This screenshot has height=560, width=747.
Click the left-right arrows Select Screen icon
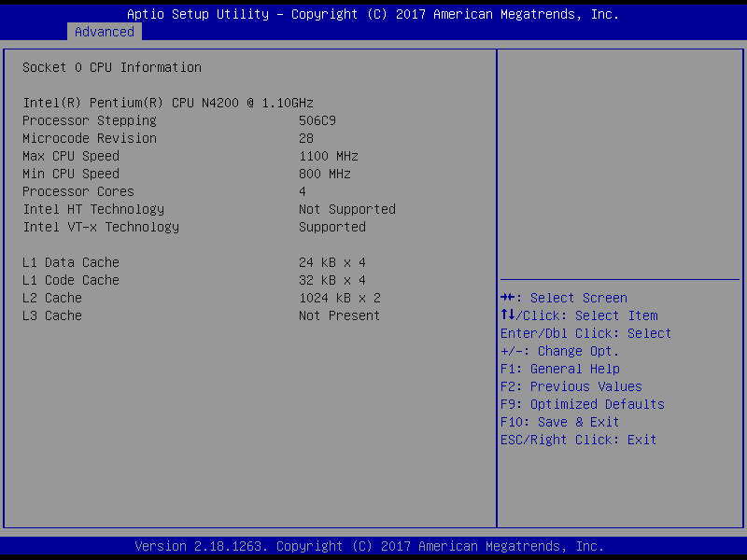pos(508,298)
